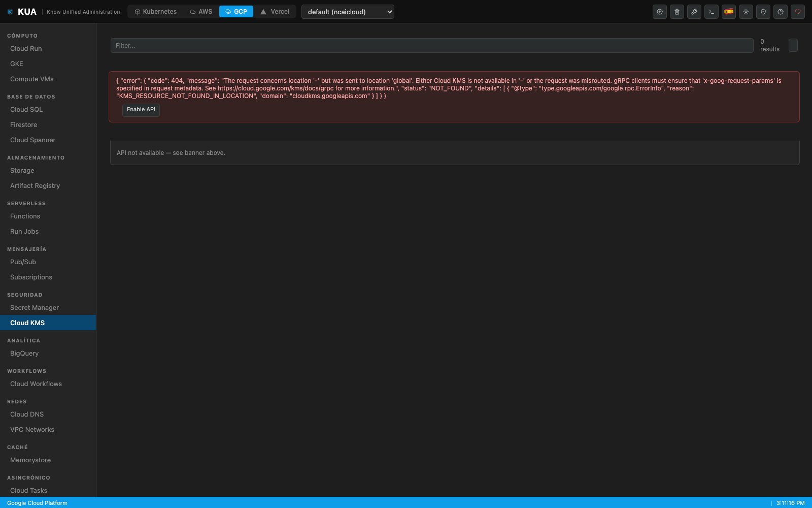Click the 'API not available' message text

pyautogui.click(x=171, y=153)
